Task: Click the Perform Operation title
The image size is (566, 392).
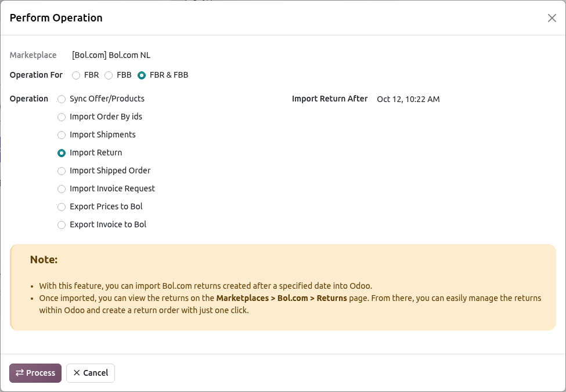Action: pyautogui.click(x=56, y=17)
